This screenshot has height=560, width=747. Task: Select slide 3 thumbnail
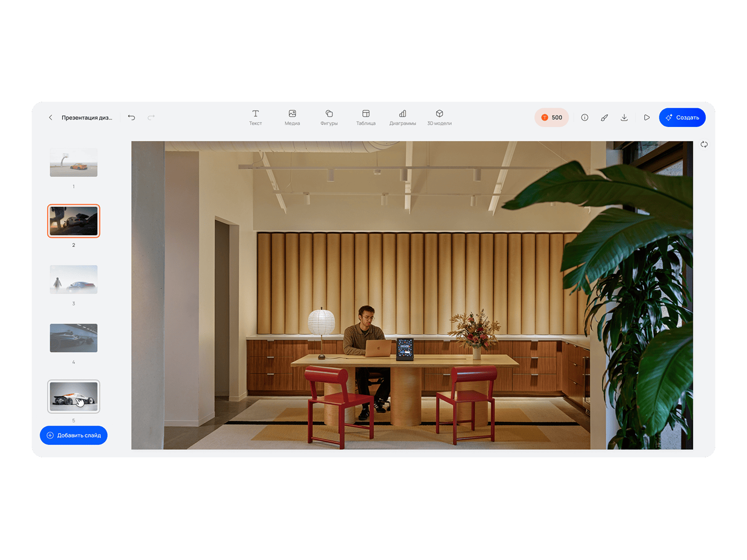point(74,280)
